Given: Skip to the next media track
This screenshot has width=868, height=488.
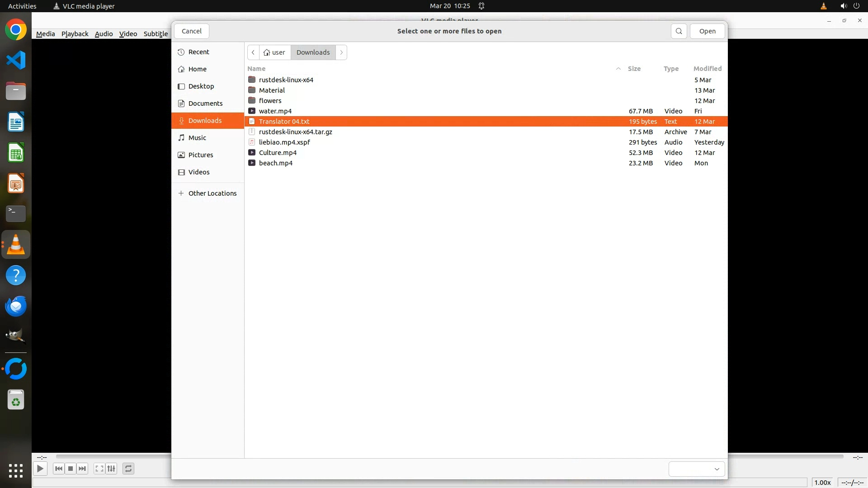Looking at the screenshot, I should (82, 469).
